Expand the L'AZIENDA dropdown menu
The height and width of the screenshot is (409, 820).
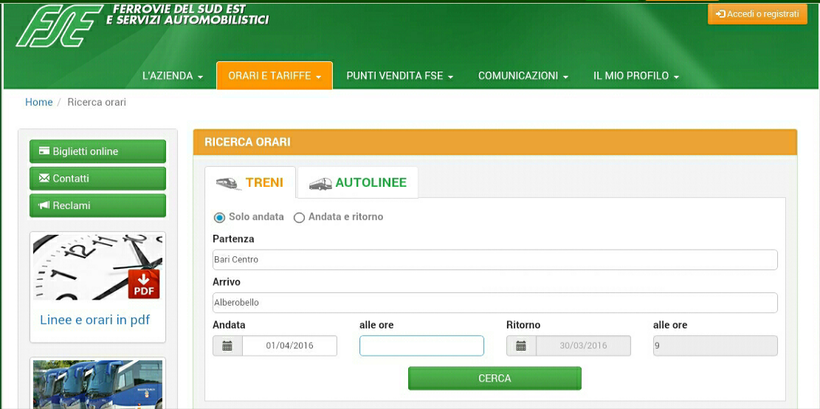click(172, 76)
